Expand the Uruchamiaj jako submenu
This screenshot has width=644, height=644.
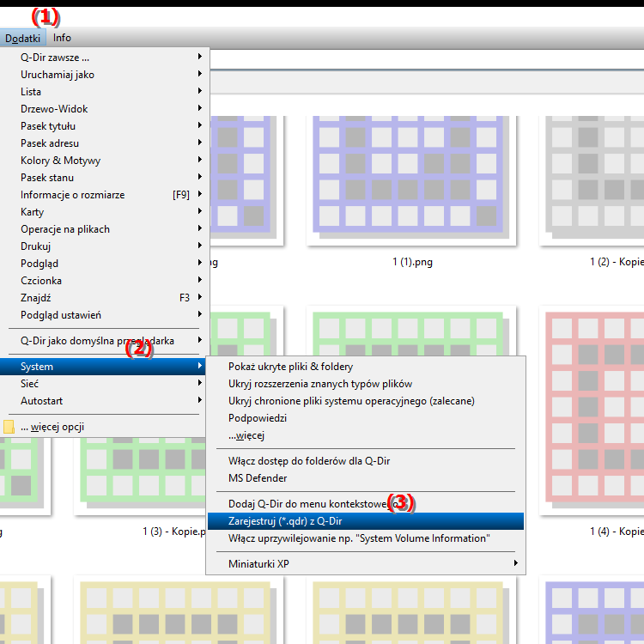coord(104,75)
